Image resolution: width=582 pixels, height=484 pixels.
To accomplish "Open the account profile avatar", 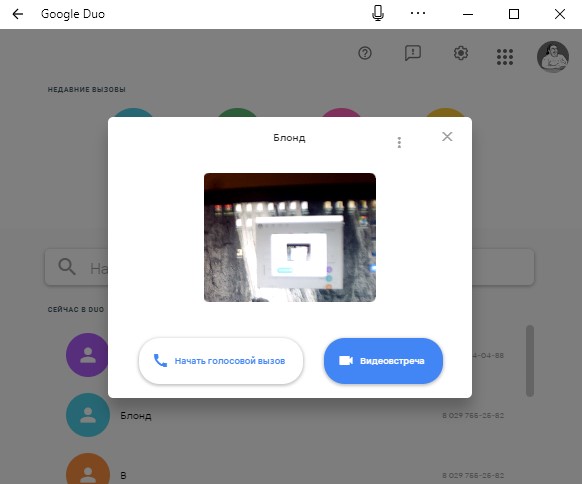I will (553, 57).
